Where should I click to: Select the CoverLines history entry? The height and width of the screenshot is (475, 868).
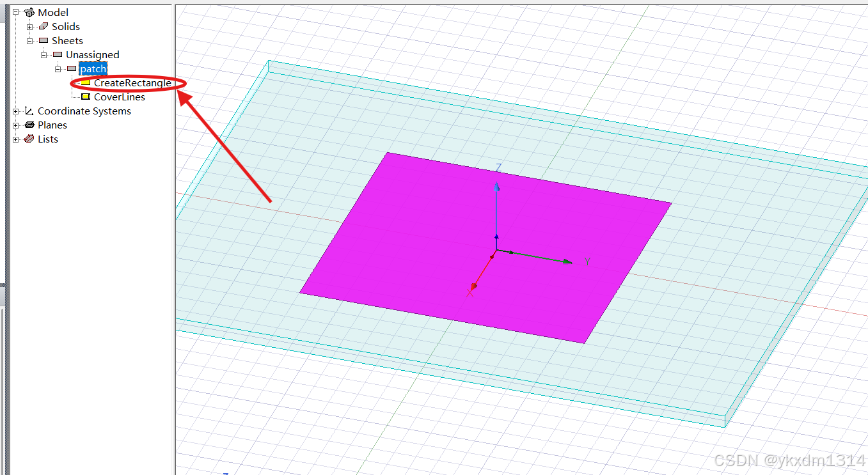pos(120,97)
